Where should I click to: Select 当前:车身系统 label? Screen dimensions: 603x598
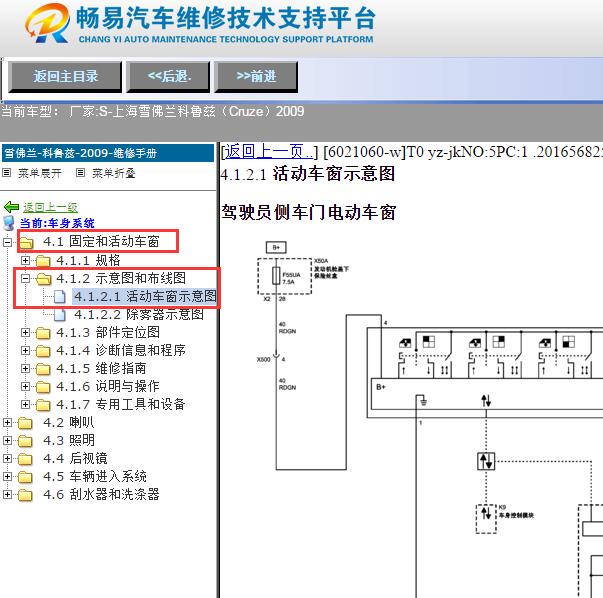pyautogui.click(x=57, y=223)
